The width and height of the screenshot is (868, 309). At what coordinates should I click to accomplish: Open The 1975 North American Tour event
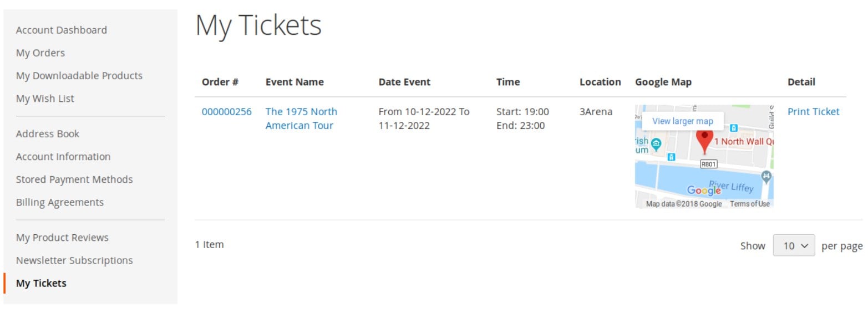(x=301, y=119)
